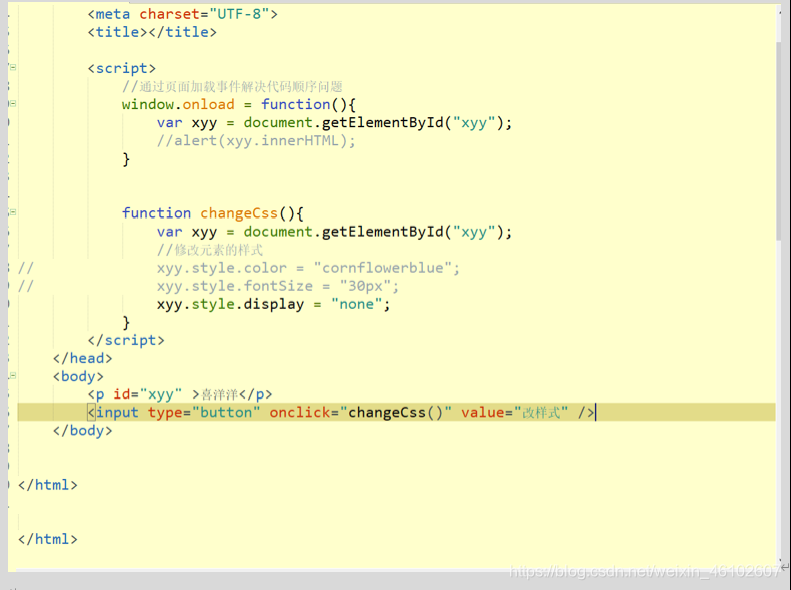Click the <p id="xyy"> 喜洋洋 paragraph line
The width and height of the screenshot is (791, 590).
pos(180,394)
